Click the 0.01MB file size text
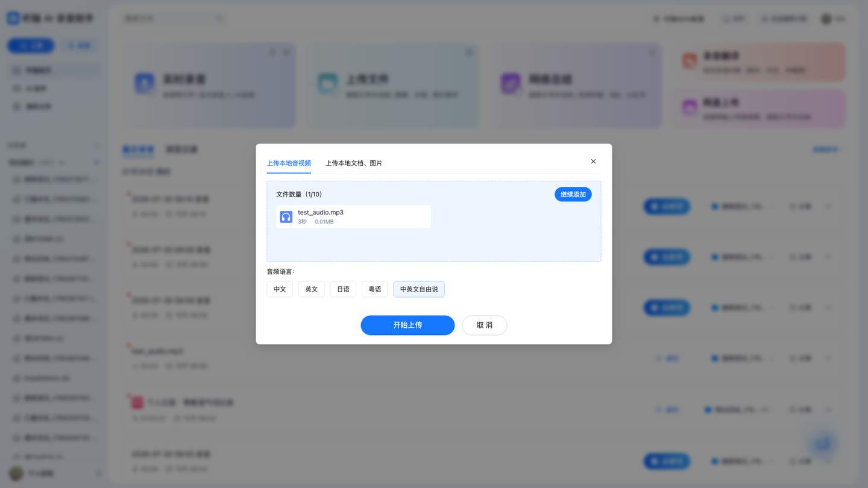The image size is (868, 488). click(324, 222)
